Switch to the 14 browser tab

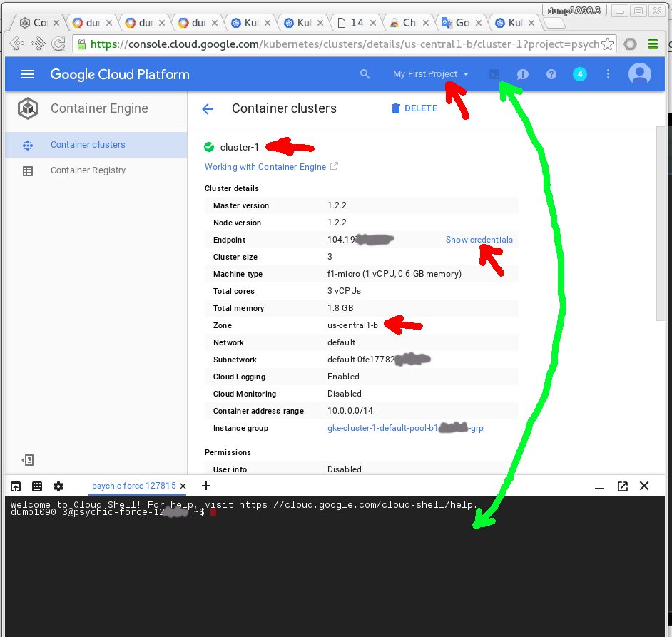(x=357, y=23)
